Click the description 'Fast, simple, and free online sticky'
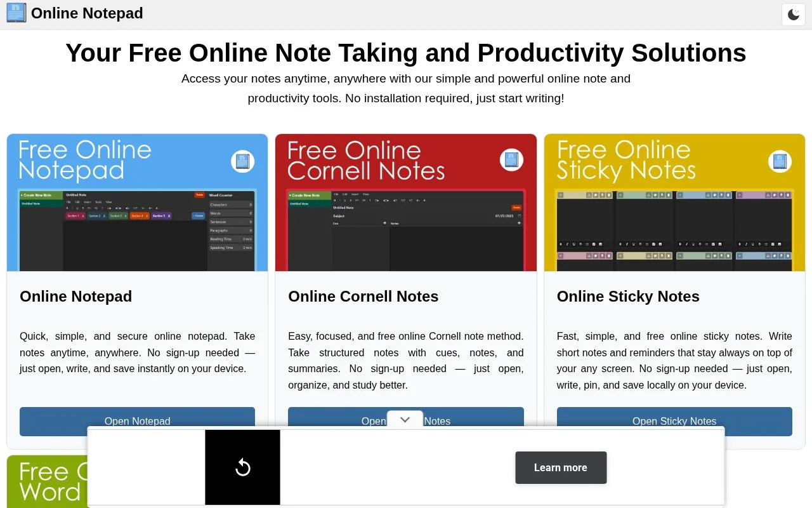Screen dimensions: 812x508 click(x=674, y=361)
